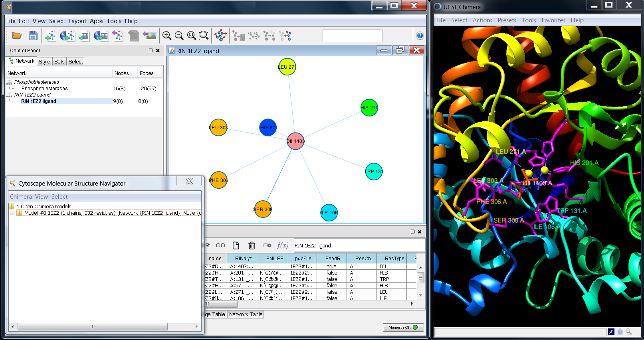Screen dimensions: 644x340
Task: Click the Zoom Out magnifier icon
Action: coord(179,36)
